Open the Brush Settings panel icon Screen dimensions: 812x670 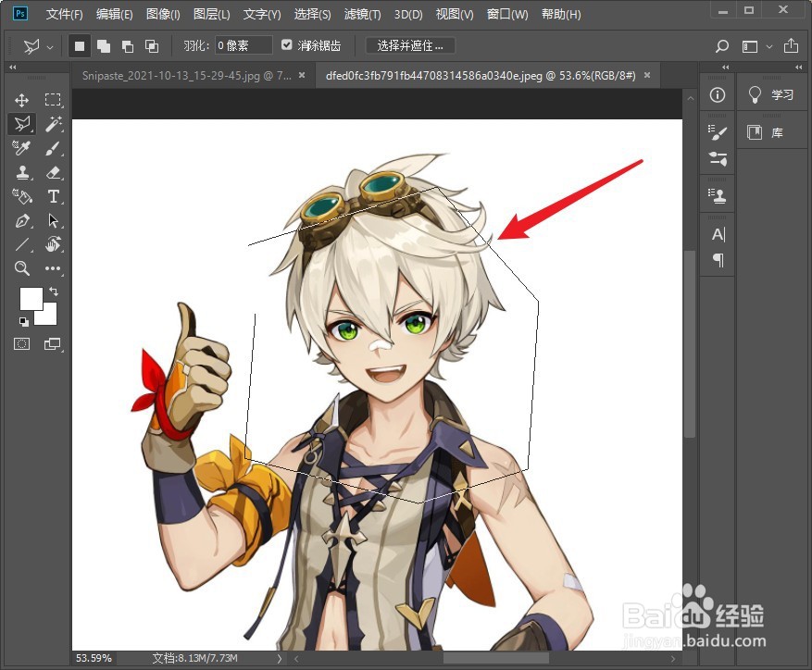pos(718,133)
